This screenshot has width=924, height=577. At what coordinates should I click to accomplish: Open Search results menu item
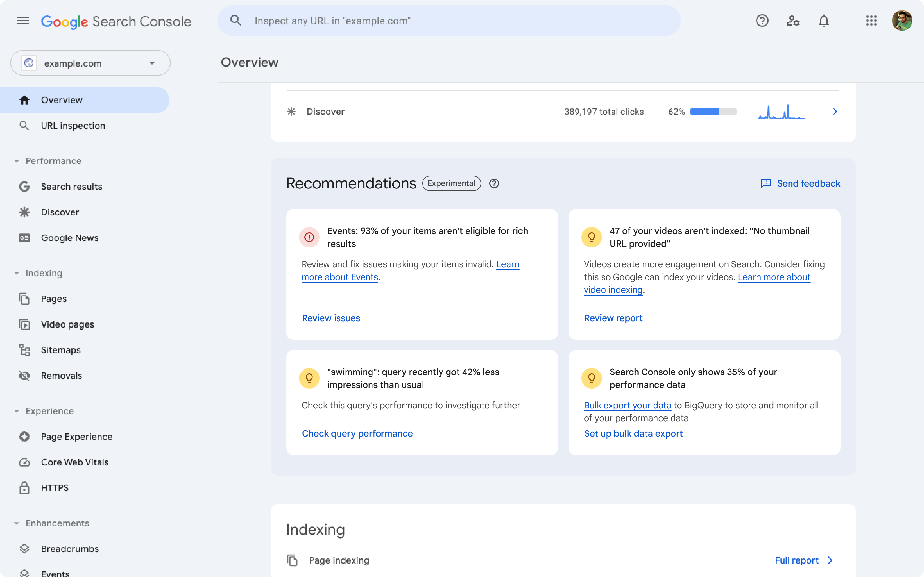(71, 186)
